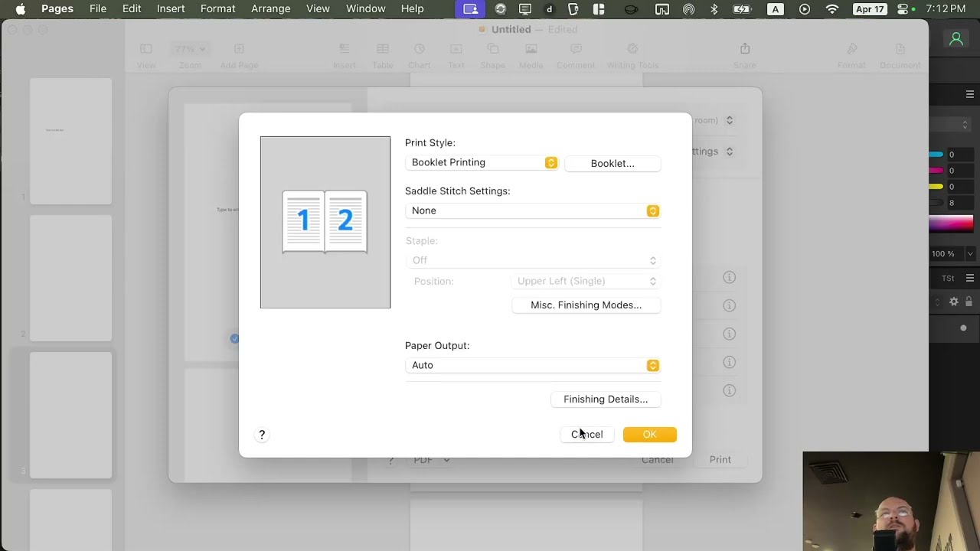Click the green collaboration person icon
The image size is (980, 551).
[x=955, y=39]
